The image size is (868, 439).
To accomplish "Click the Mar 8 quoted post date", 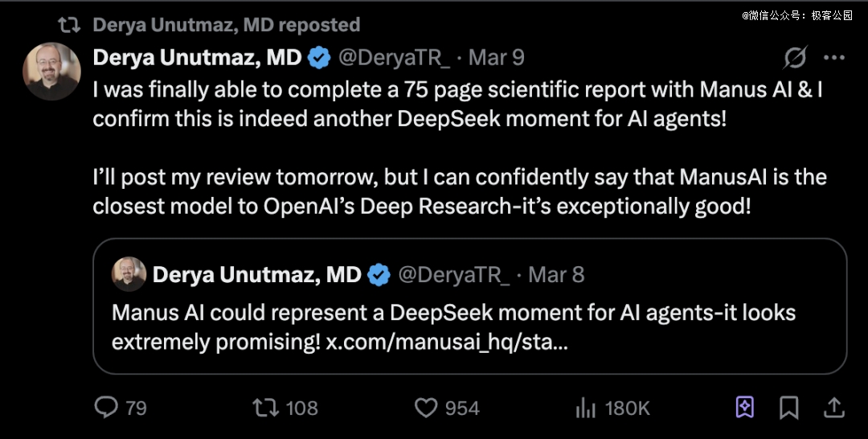I will click(556, 275).
